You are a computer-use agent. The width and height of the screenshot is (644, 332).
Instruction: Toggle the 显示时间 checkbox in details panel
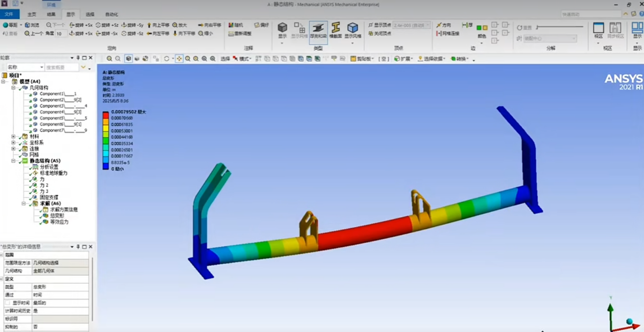coord(8,303)
